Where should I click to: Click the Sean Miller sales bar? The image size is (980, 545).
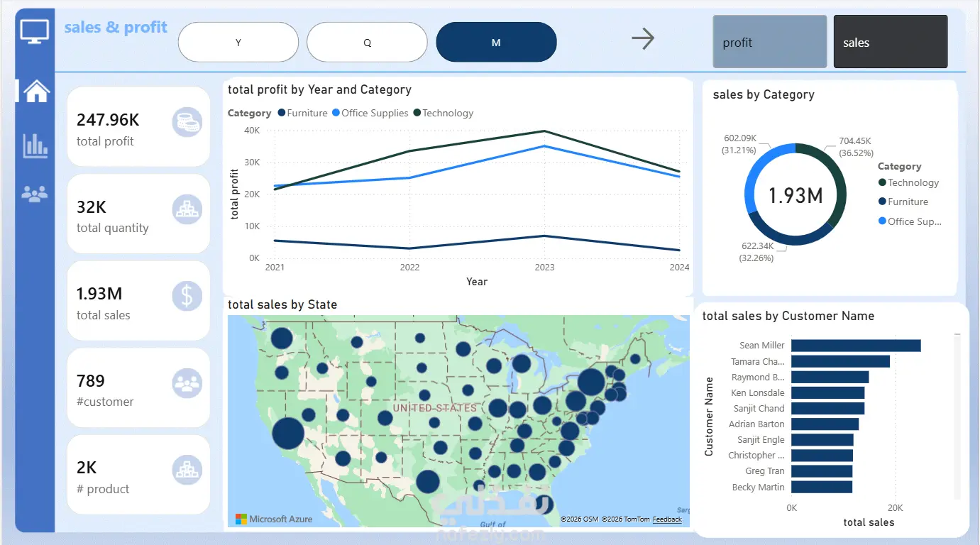[x=856, y=346]
